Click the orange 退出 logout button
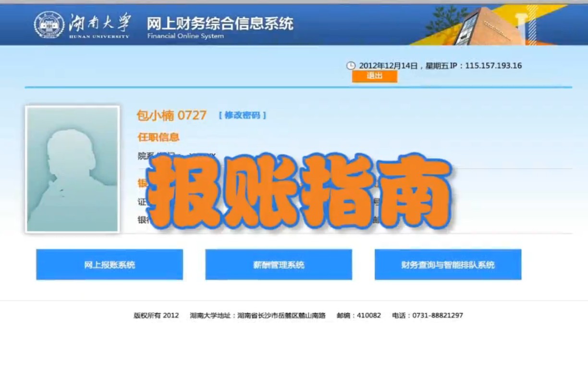Viewport: 588px width, 380px height. (375, 76)
